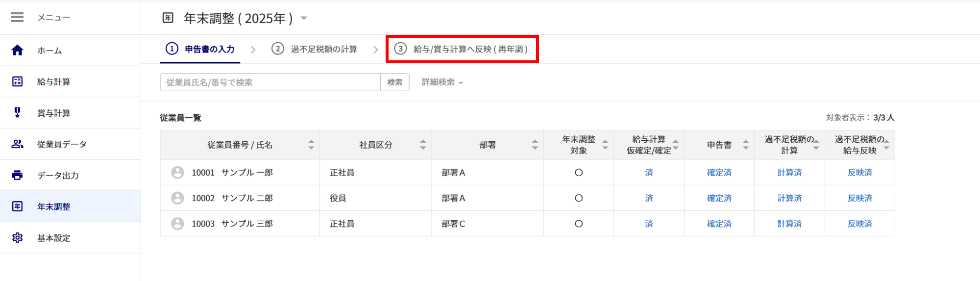Open 従業員データ people icon
The width and height of the screenshot is (980, 281).
(17, 144)
